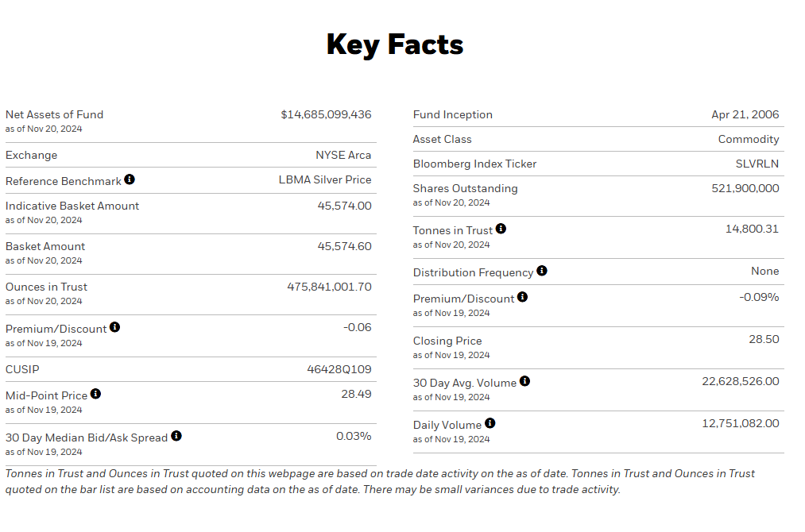
Task: Click info icon in the -0.09% Premium/Discount row
Action: tap(522, 297)
